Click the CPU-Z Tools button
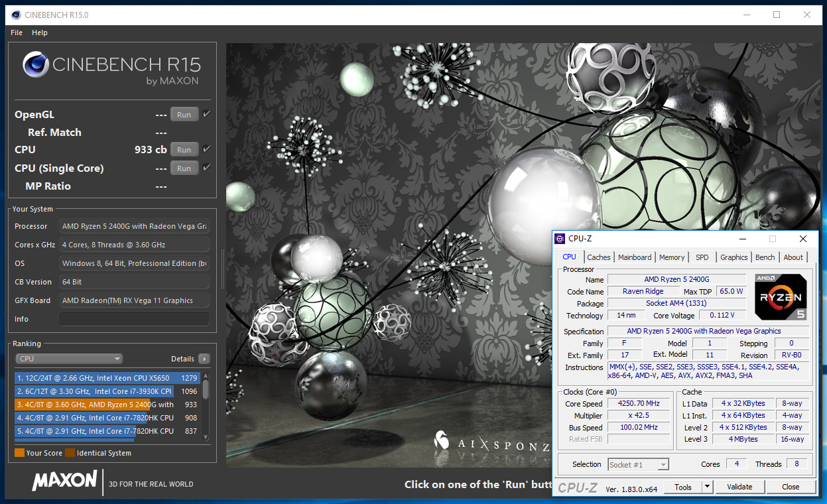827x504 pixels. pyautogui.click(x=683, y=487)
